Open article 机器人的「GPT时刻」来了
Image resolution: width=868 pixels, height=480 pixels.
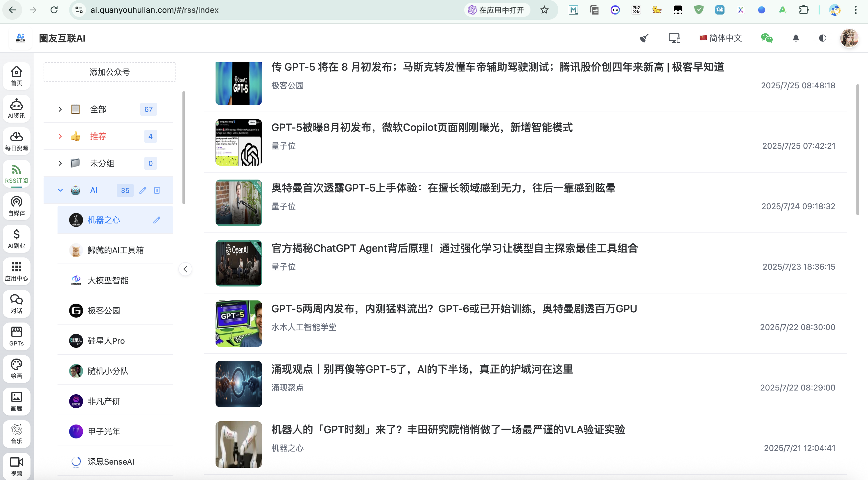(x=448, y=429)
